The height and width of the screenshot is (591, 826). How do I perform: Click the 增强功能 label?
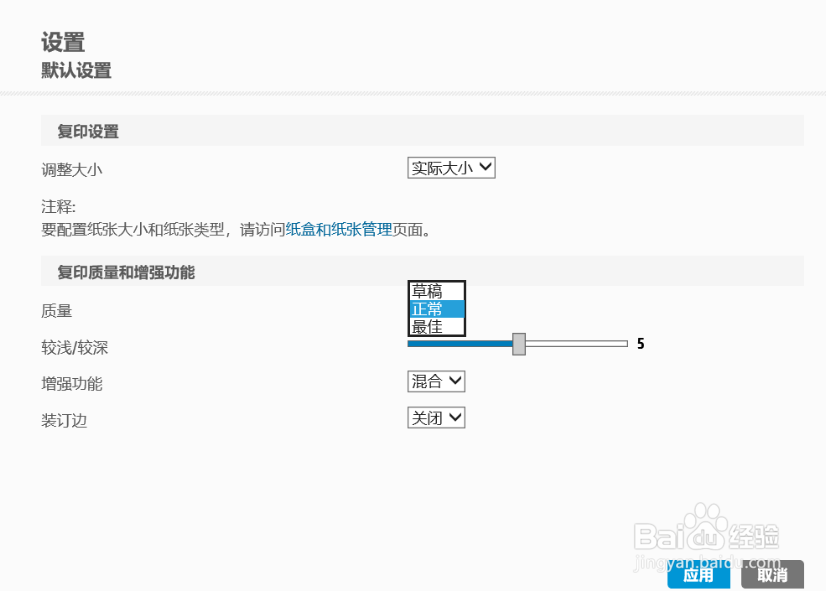tap(72, 384)
